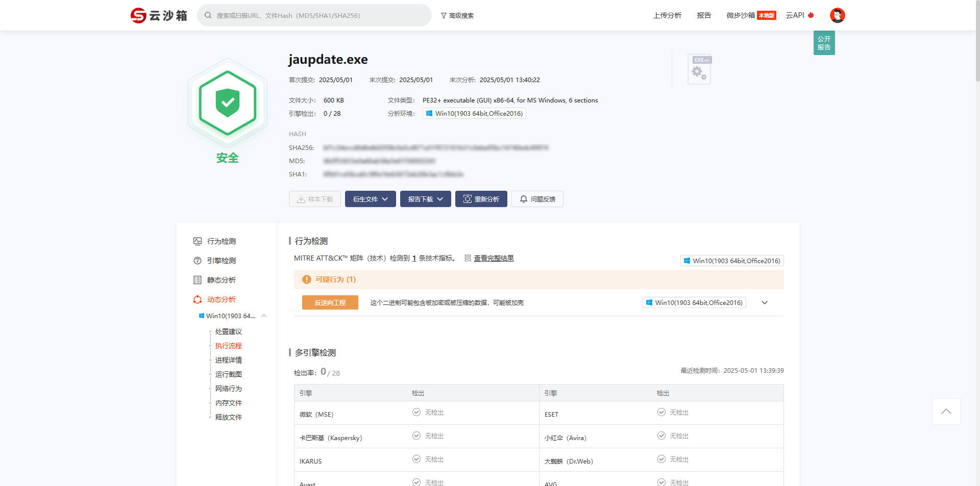The height and width of the screenshot is (486, 980).
Task: Click the 无检出 check icon for ESET
Action: pyautogui.click(x=661, y=412)
